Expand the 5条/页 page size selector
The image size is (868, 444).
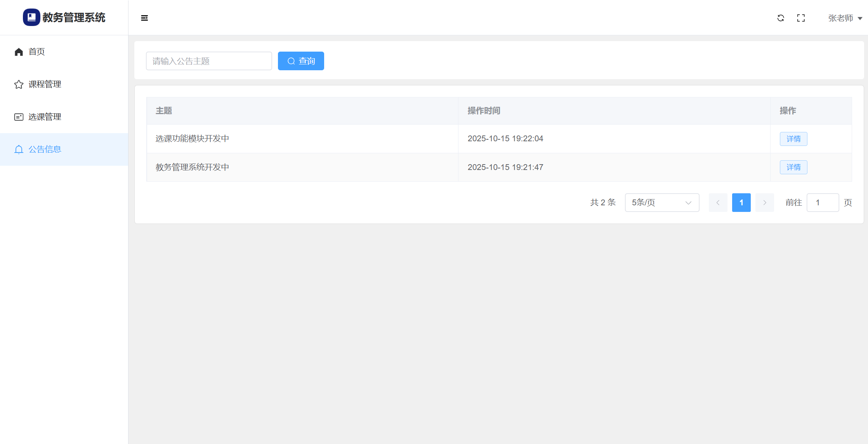point(662,203)
